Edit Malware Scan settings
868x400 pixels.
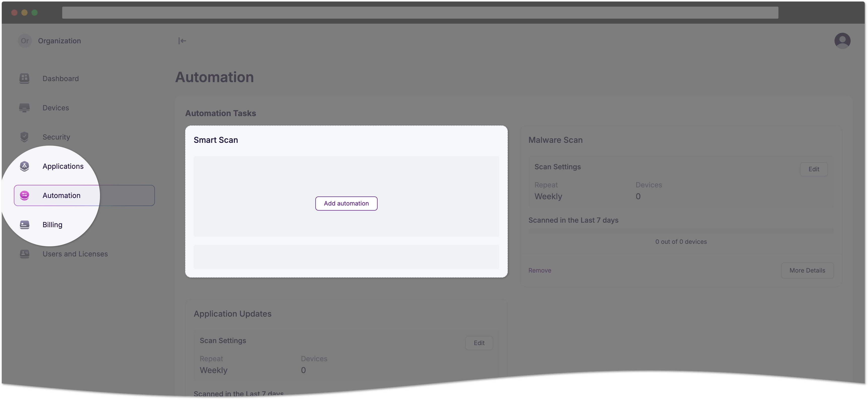point(813,169)
